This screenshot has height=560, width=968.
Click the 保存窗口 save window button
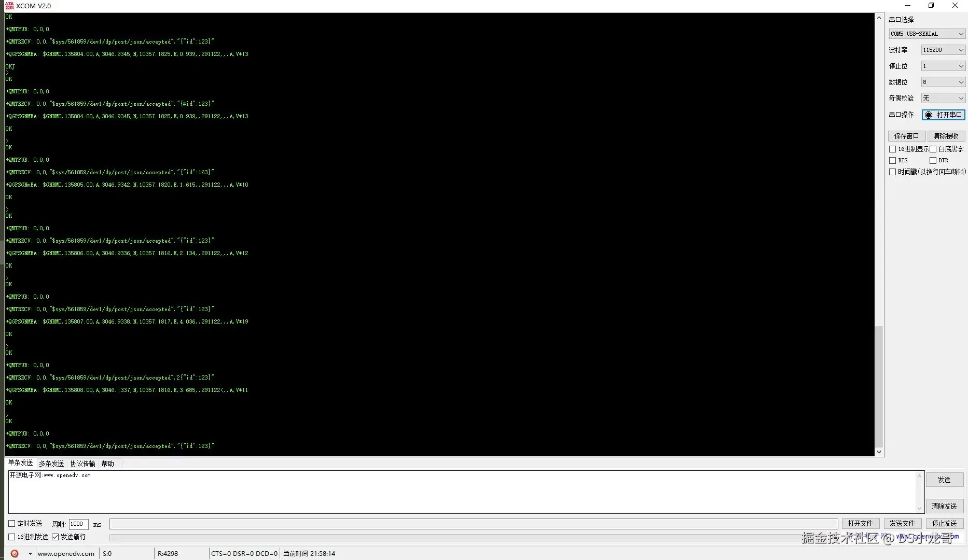coord(907,136)
